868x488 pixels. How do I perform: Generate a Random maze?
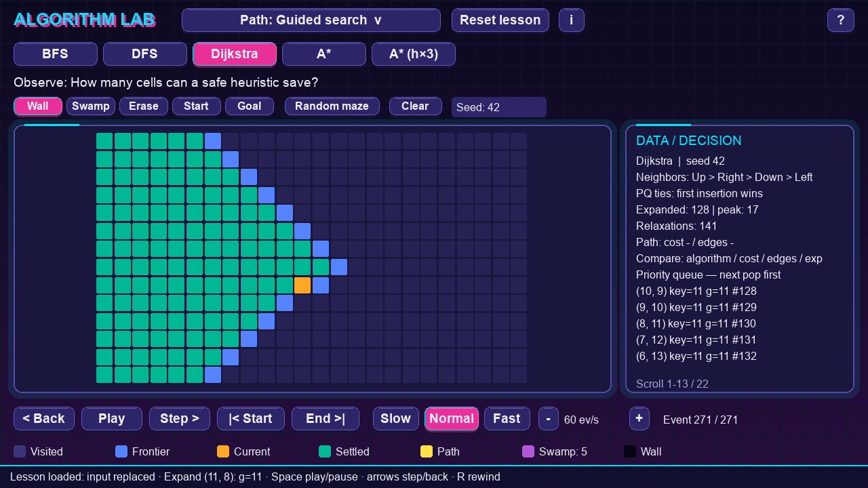point(332,106)
